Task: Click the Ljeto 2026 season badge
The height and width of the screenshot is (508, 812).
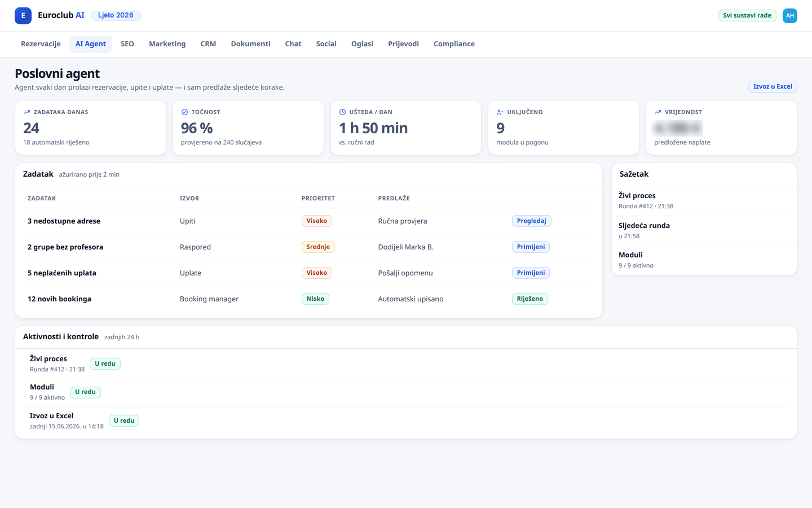Action: (116, 16)
